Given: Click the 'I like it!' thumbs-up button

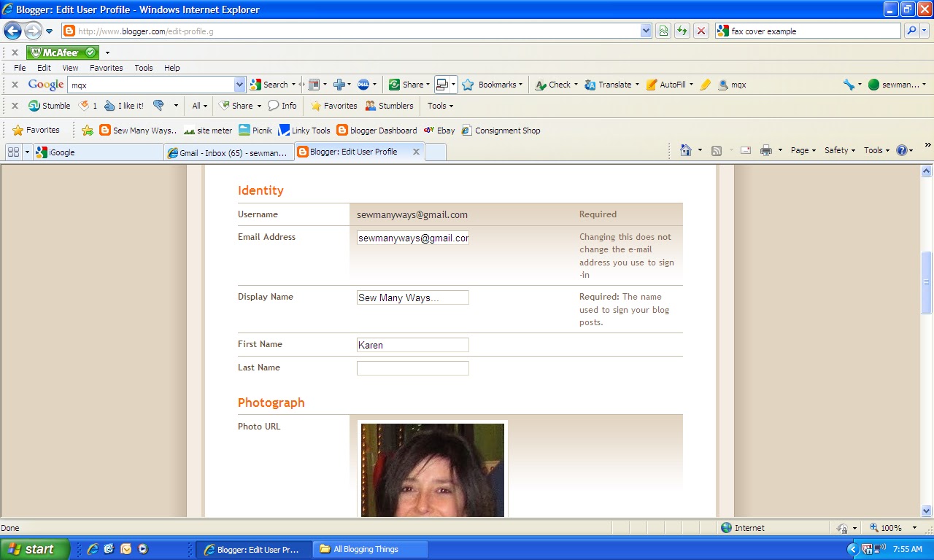Looking at the screenshot, I should pos(123,106).
